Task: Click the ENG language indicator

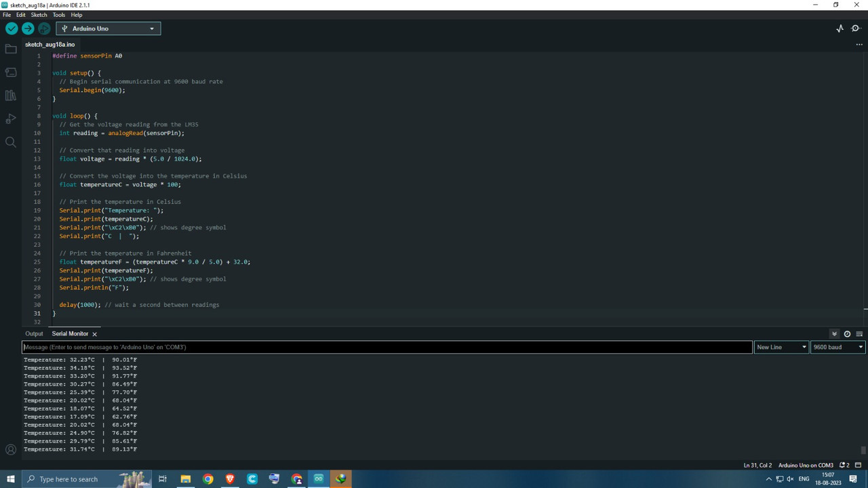Action: point(804,479)
